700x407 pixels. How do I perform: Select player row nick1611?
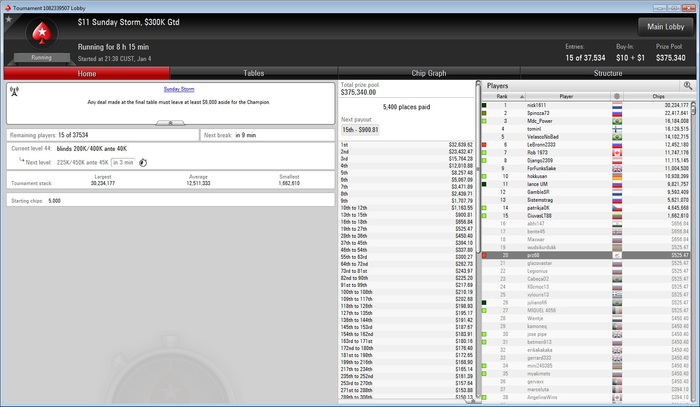(586, 106)
